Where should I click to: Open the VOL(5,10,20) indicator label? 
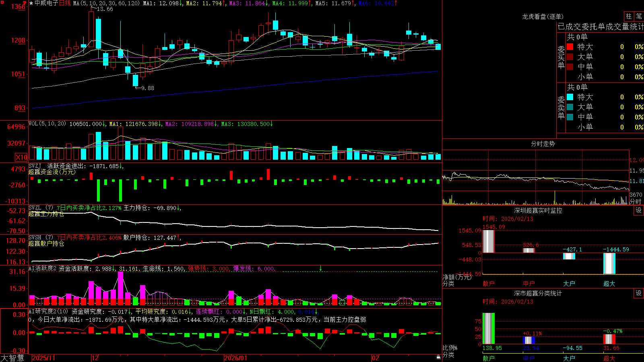pyautogui.click(x=47, y=124)
